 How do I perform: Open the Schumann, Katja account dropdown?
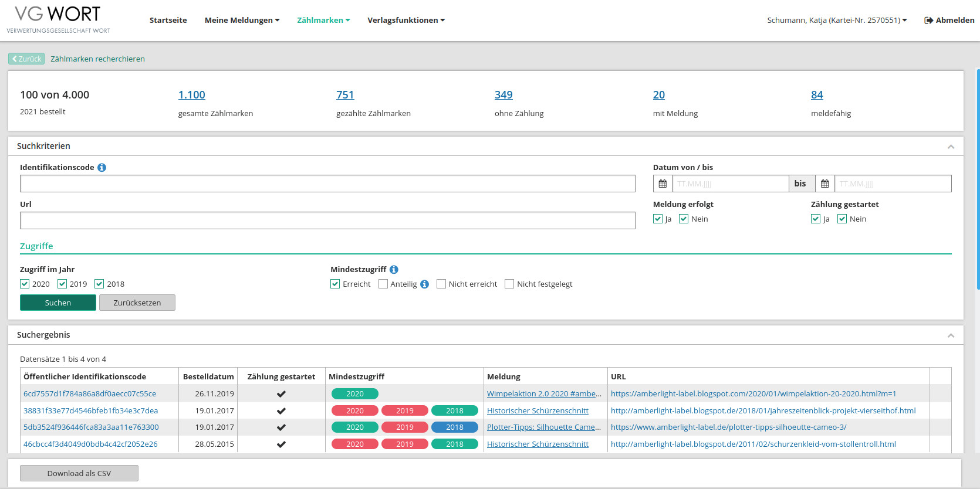[837, 21]
